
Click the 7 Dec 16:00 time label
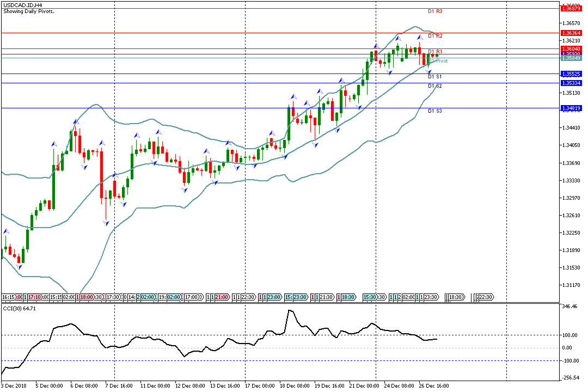[x=119, y=385]
